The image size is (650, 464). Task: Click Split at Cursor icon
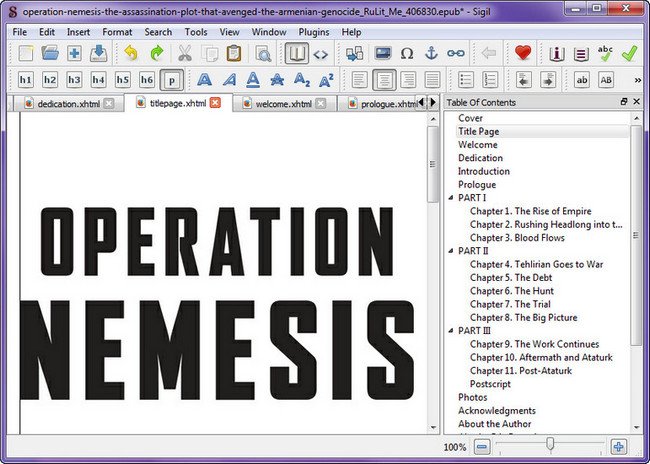354,53
